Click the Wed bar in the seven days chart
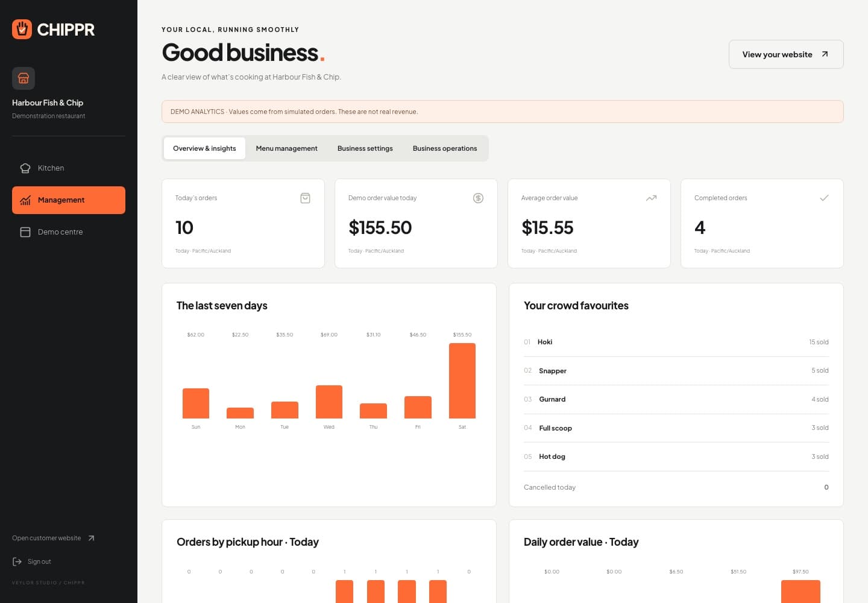The height and width of the screenshot is (603, 868). pyautogui.click(x=329, y=402)
